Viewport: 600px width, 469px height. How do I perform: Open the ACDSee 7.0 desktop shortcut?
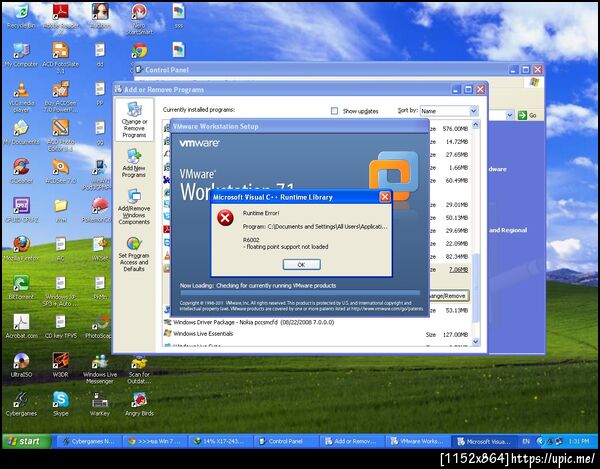coord(61,171)
